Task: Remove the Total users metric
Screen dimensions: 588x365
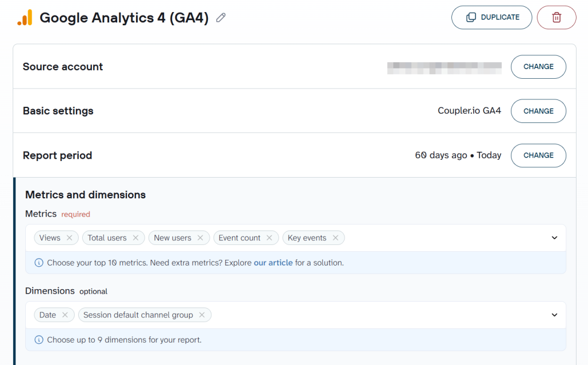Action: pos(136,238)
